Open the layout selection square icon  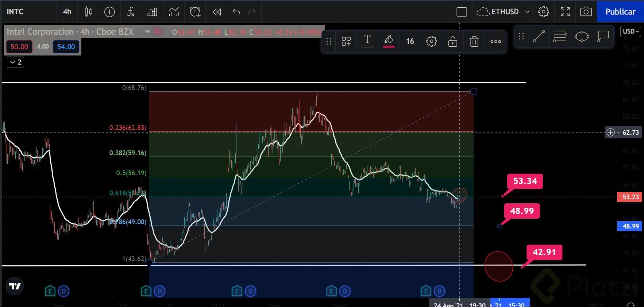point(462,12)
